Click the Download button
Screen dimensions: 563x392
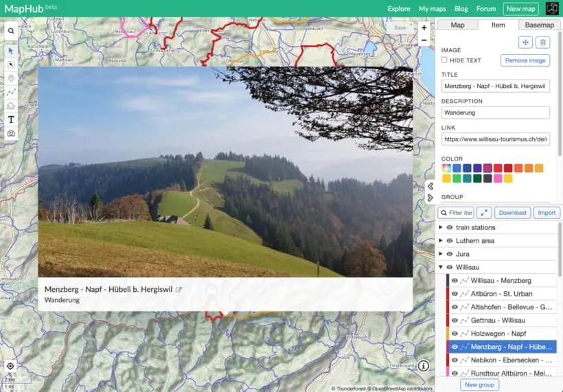pos(514,213)
